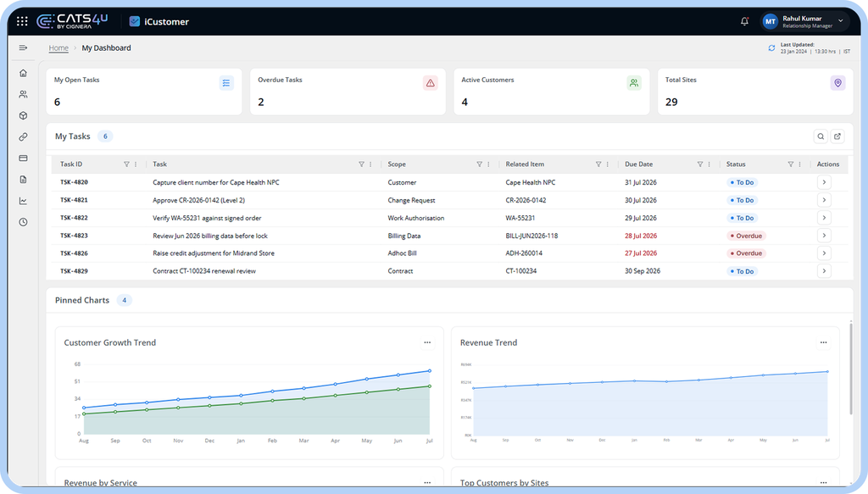This screenshot has width=868, height=494.
Task: Click the Overdue Tasks warning icon
Action: (430, 83)
